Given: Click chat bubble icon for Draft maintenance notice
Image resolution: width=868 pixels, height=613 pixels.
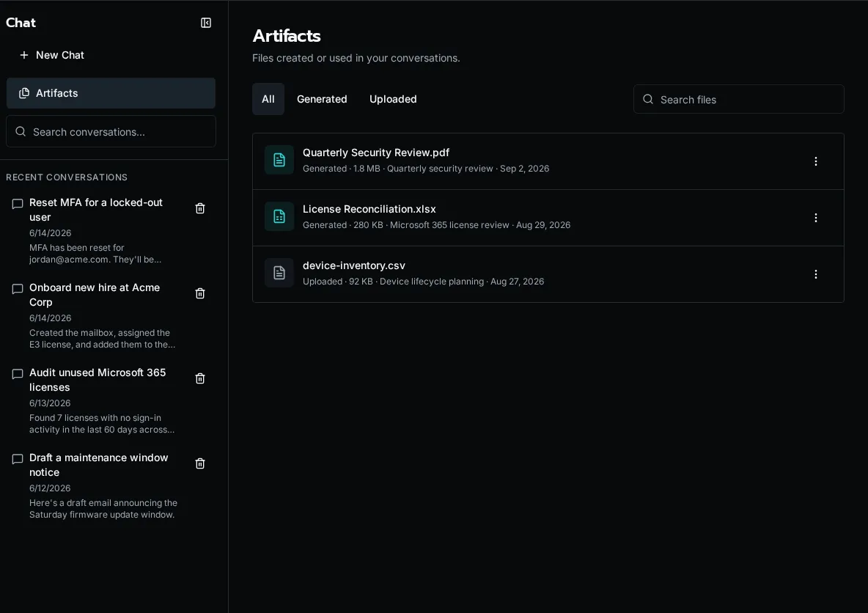Looking at the screenshot, I should point(18,459).
